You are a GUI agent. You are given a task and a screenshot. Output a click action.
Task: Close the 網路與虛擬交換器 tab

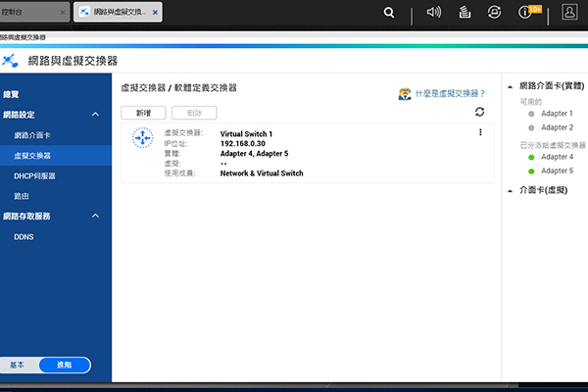click(x=155, y=13)
